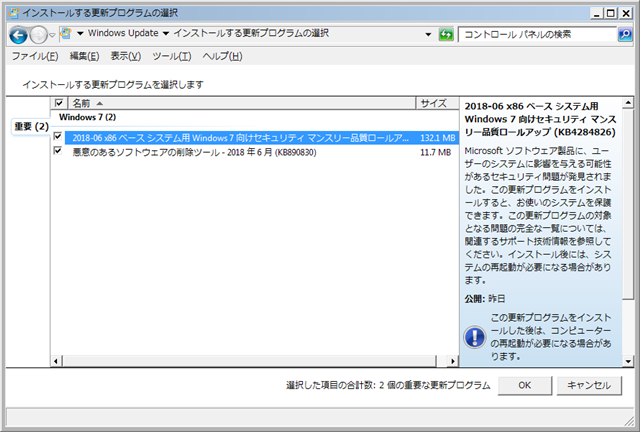Open the address bar history dropdown
Image resolution: width=640 pixels, height=432 pixels.
click(x=428, y=34)
